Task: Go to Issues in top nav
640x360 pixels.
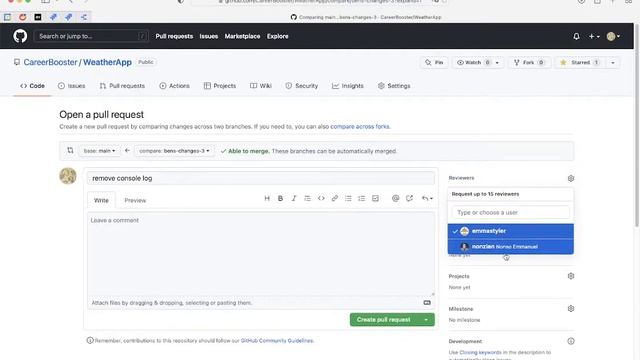Action: pos(209,36)
